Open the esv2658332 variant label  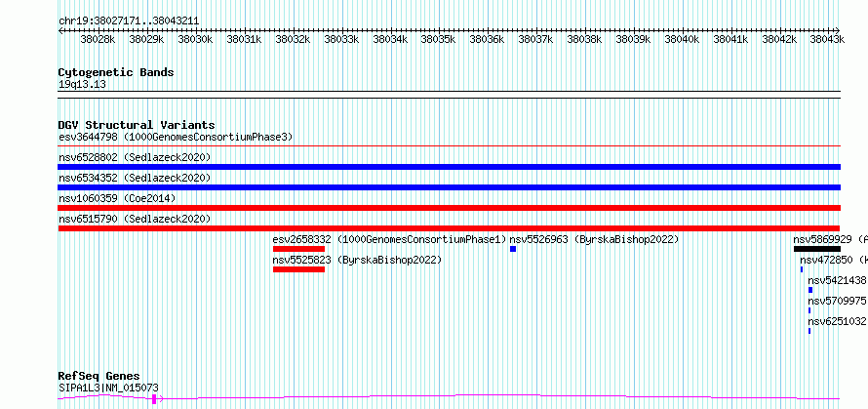390,239
